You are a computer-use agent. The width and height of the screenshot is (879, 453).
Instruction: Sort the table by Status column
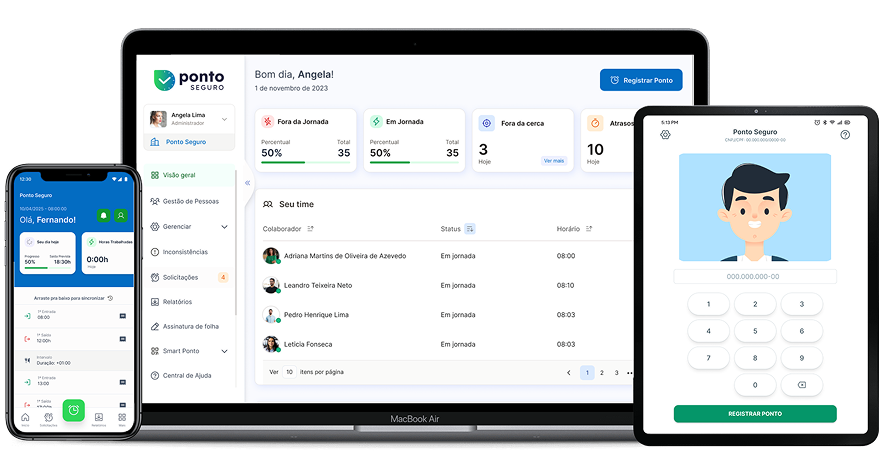click(x=470, y=229)
